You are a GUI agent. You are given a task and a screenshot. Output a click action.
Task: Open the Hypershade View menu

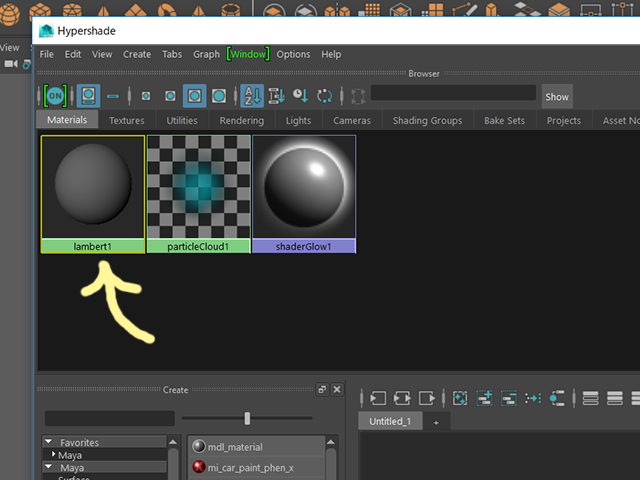pyautogui.click(x=102, y=54)
